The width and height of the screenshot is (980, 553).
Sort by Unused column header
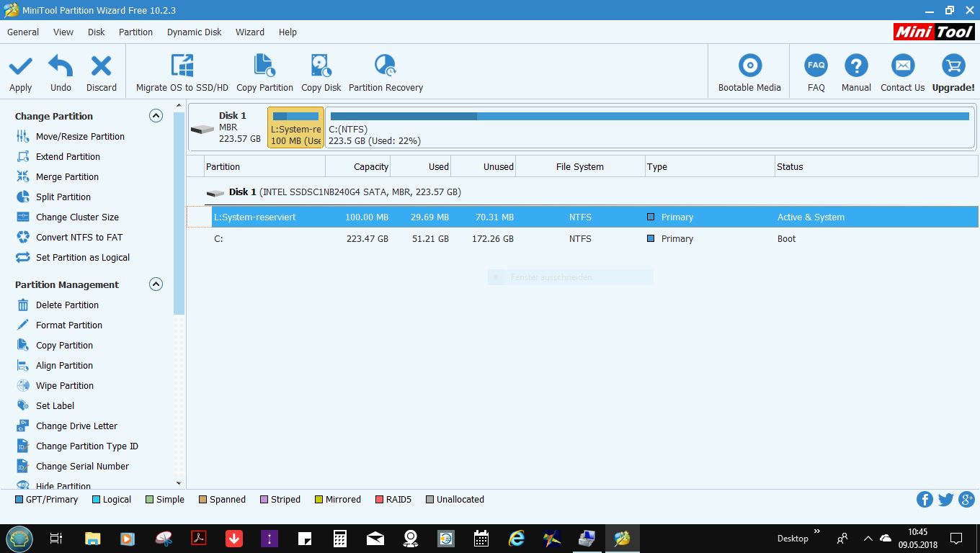pyautogui.click(x=483, y=166)
